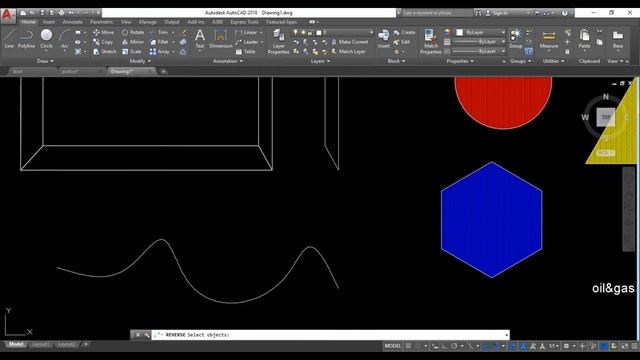The height and width of the screenshot is (360, 640).
Task: Toggle grid display in status bar
Action: [408, 346]
